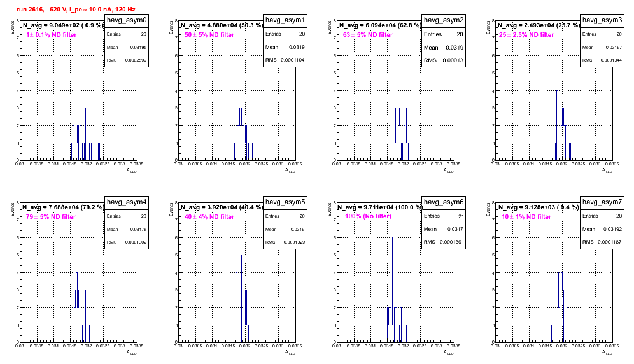Click RMS 0.0001329 in havg_asym5 stats
This screenshot has height=364, width=634.
coord(285,242)
